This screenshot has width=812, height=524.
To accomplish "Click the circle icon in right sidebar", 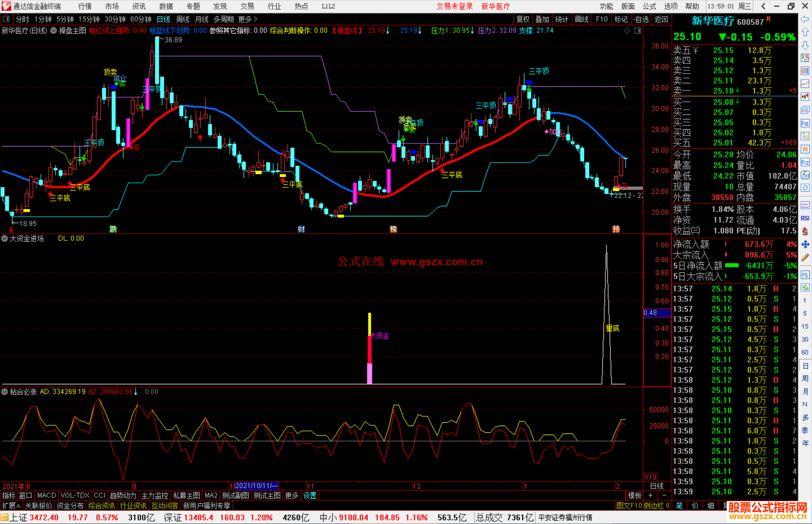I will 805,188.
